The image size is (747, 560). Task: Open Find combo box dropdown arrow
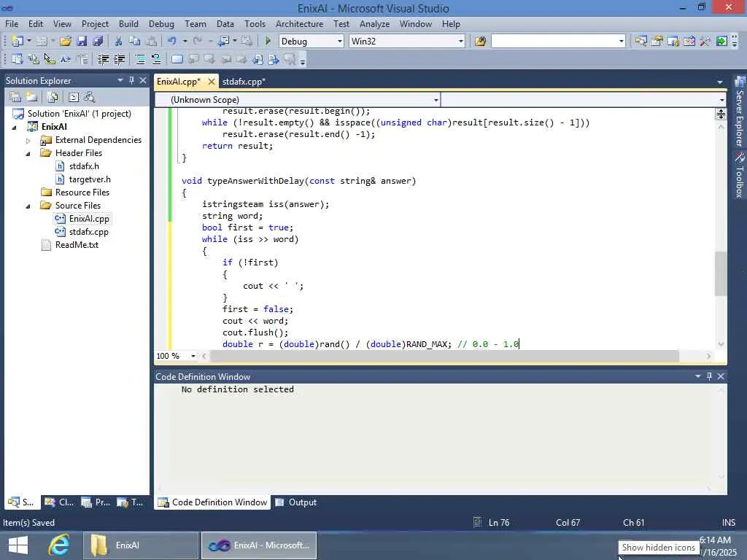pyautogui.click(x=622, y=41)
